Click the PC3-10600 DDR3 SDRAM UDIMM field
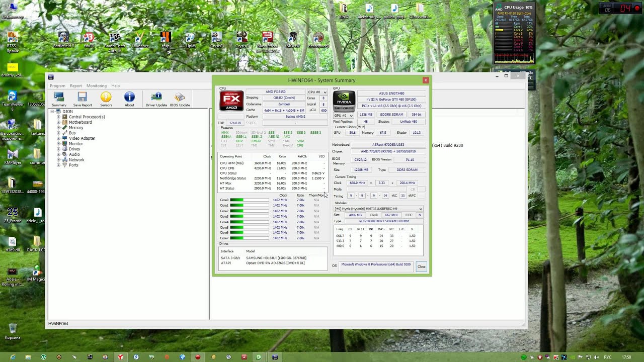This screenshot has height=362, width=644. (384, 221)
